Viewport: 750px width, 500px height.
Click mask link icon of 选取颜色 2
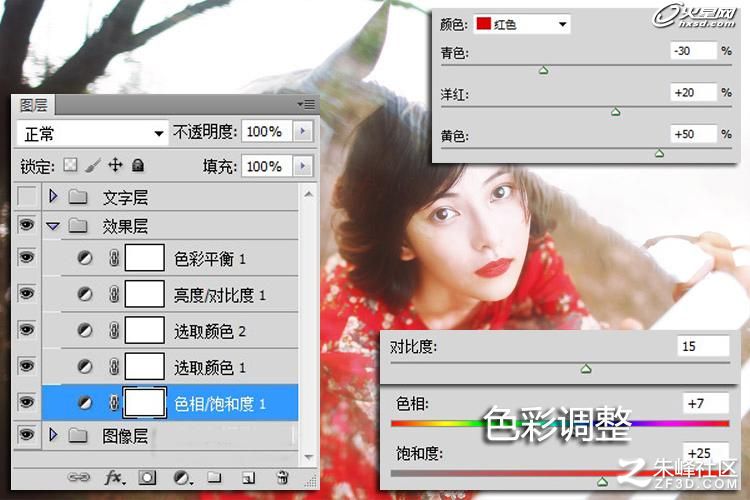pyautogui.click(x=114, y=330)
